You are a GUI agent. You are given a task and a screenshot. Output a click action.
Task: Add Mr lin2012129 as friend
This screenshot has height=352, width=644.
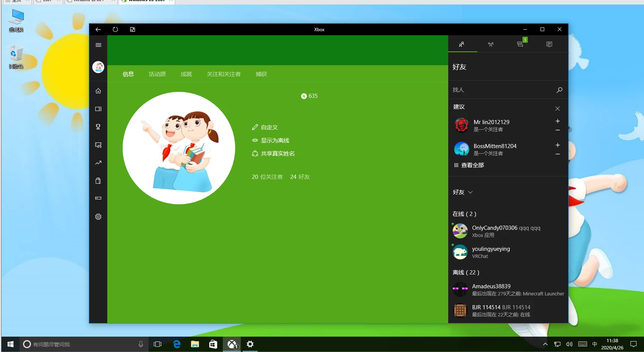pos(558,121)
